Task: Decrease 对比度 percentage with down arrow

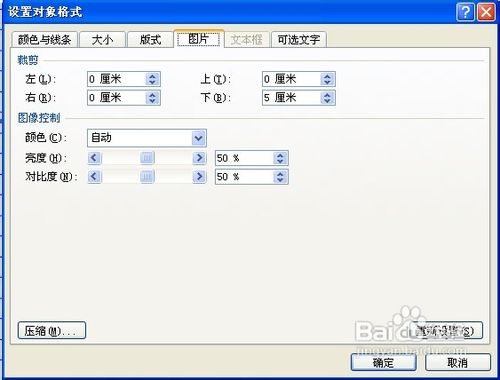Action: [280, 180]
